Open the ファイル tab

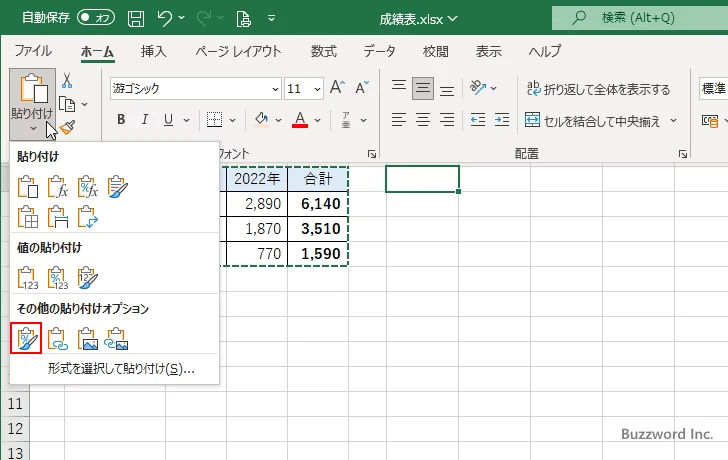click(33, 51)
